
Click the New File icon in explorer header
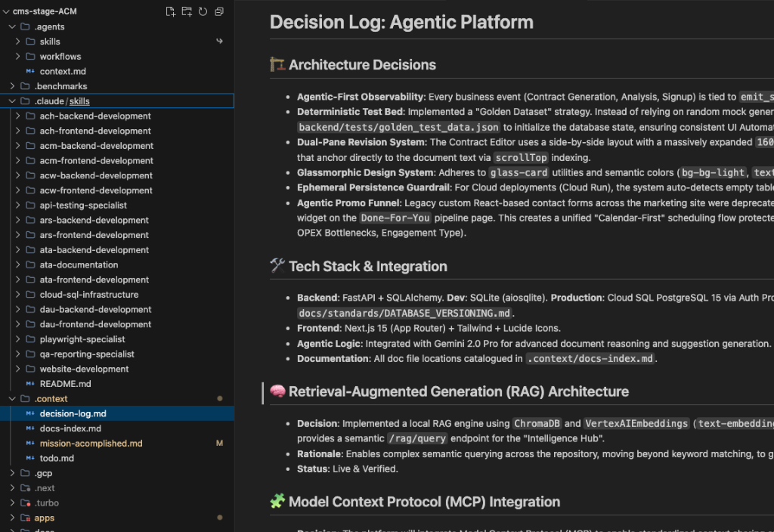[x=170, y=11]
